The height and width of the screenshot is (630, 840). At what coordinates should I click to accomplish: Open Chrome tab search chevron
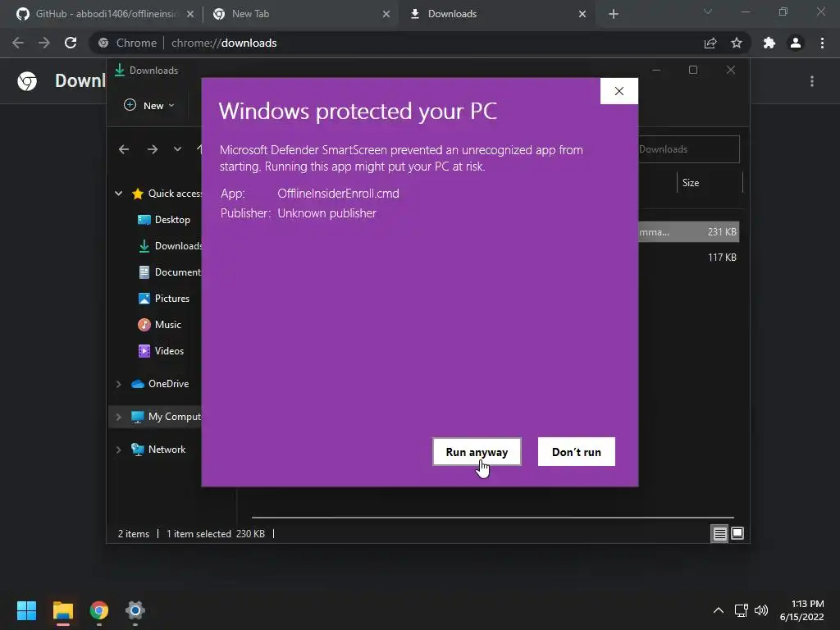[708, 11]
